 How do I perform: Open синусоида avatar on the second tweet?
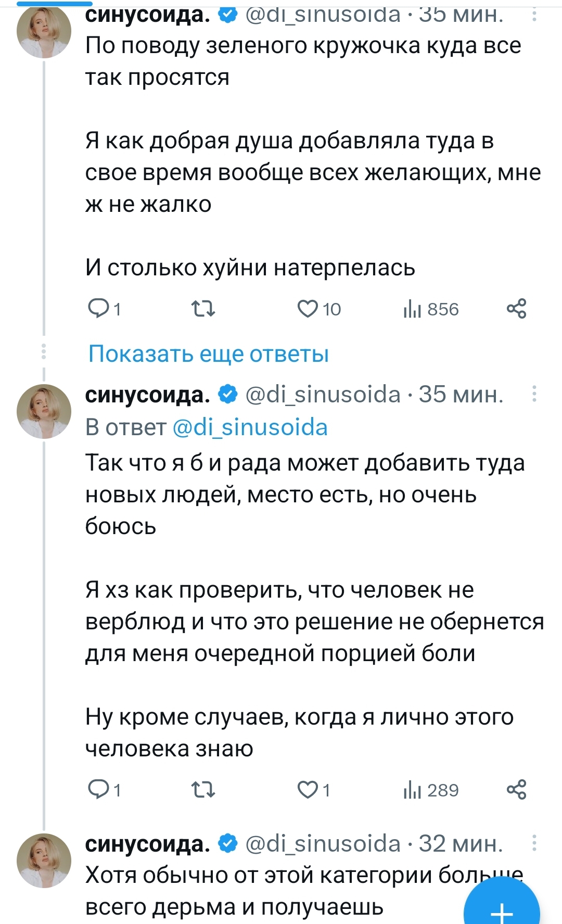click(x=44, y=411)
